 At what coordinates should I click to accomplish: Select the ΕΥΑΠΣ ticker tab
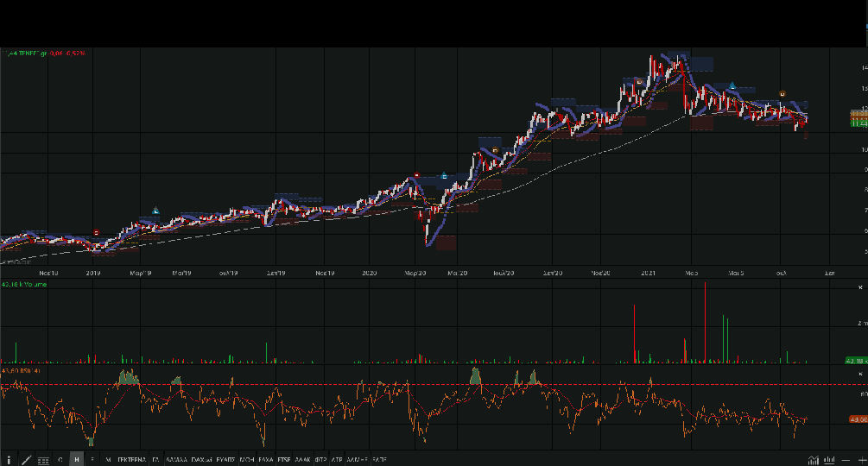pos(226,460)
